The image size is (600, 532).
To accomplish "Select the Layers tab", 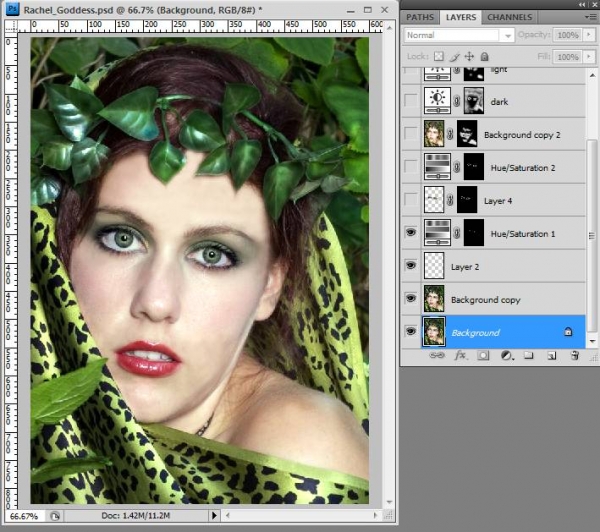I will (x=461, y=17).
